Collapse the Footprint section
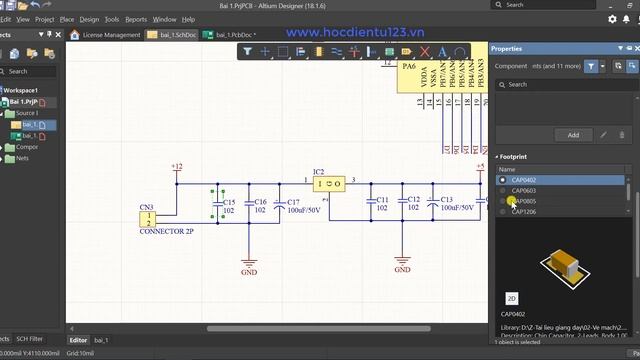The height and width of the screenshot is (360, 640). (497, 157)
